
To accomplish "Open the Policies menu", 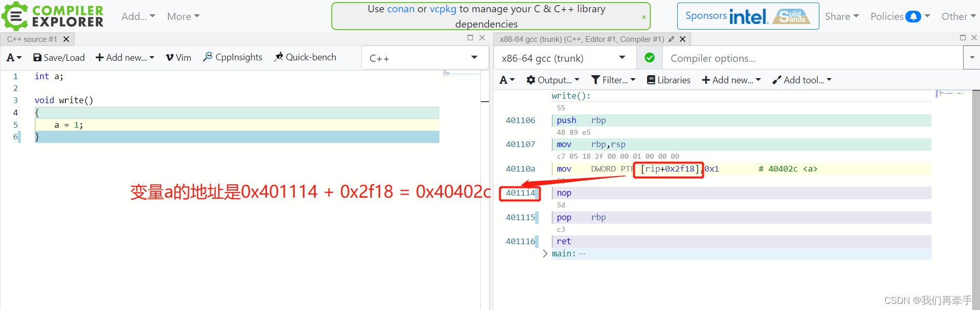I will [900, 16].
